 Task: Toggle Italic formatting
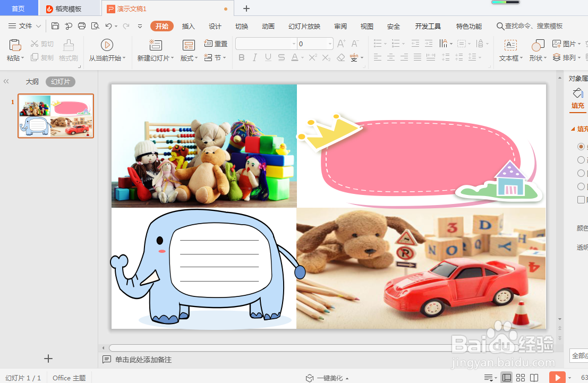click(255, 57)
